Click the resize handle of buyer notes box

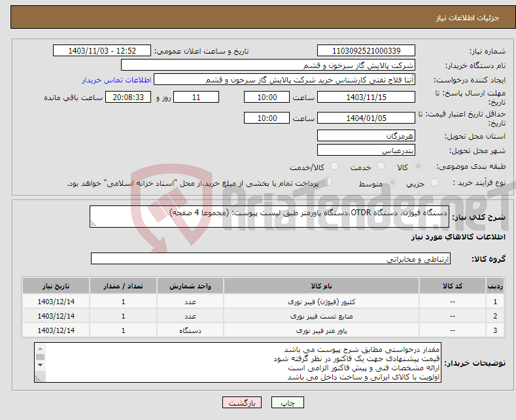tap(38, 379)
